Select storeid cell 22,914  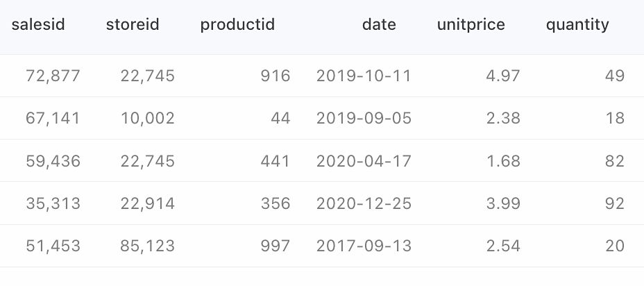(x=147, y=203)
